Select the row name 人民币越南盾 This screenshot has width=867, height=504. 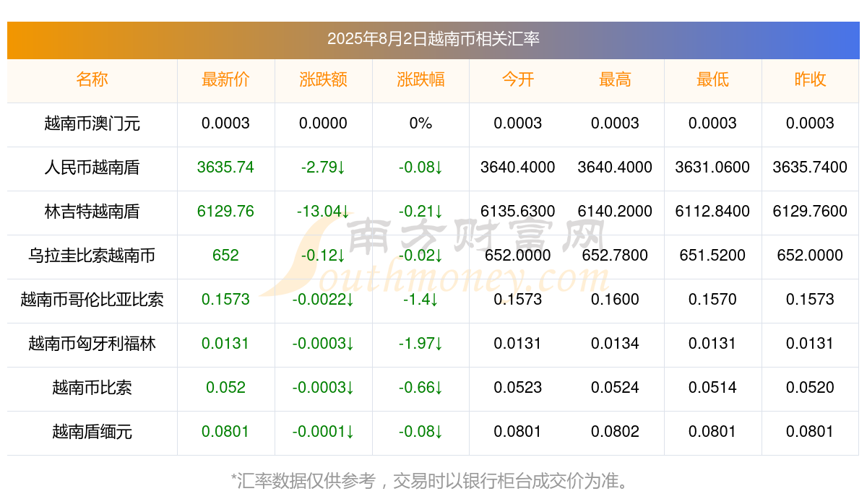coord(92,168)
